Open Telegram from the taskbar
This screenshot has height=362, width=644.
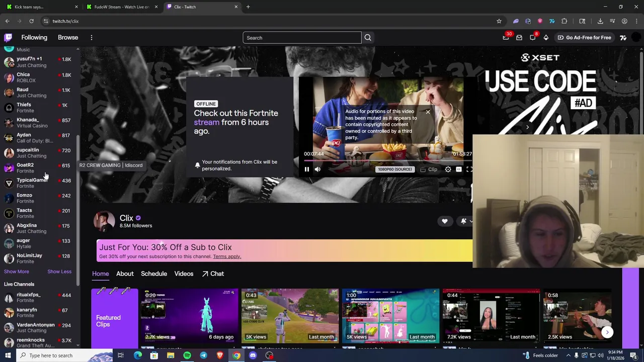click(203, 355)
